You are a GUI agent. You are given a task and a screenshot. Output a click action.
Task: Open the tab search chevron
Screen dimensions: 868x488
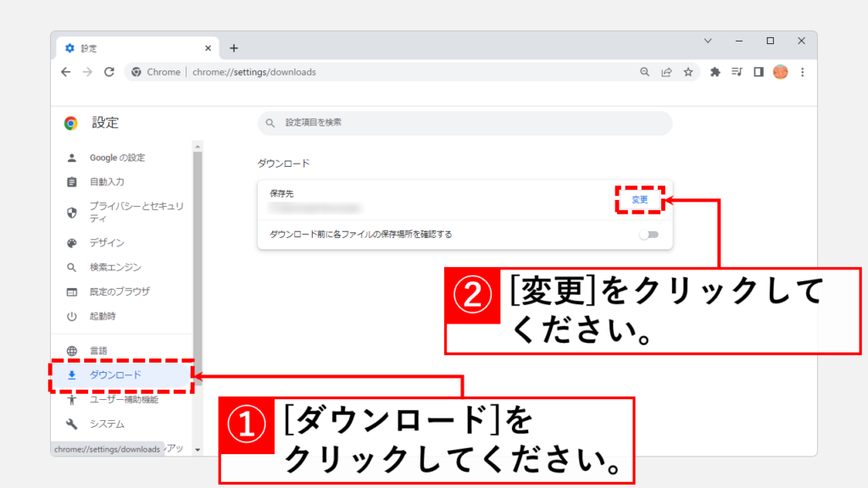(x=708, y=41)
